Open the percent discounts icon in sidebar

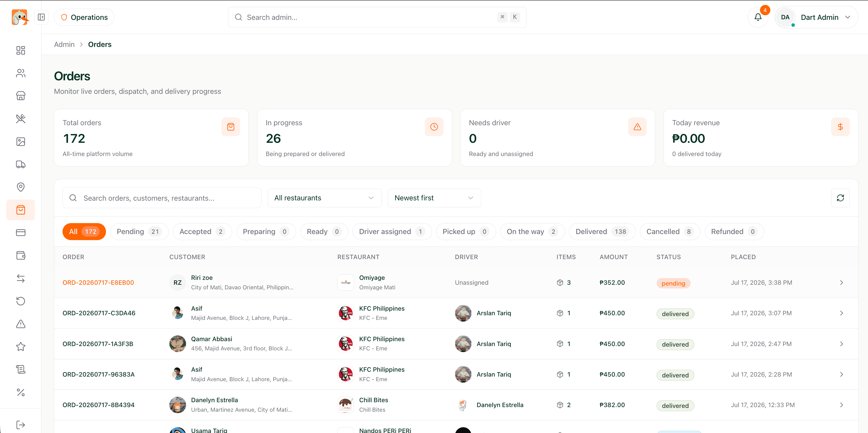coord(20,392)
